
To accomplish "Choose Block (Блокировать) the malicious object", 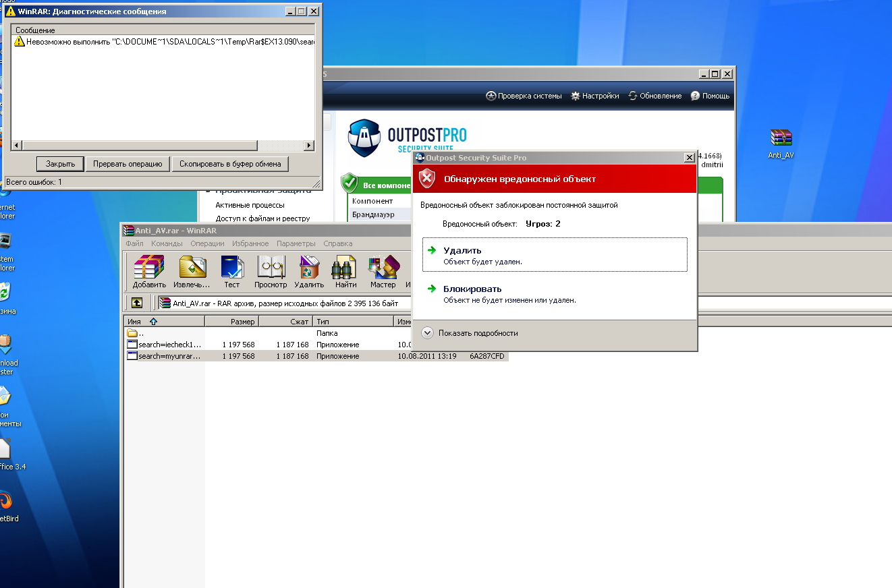I will point(555,294).
